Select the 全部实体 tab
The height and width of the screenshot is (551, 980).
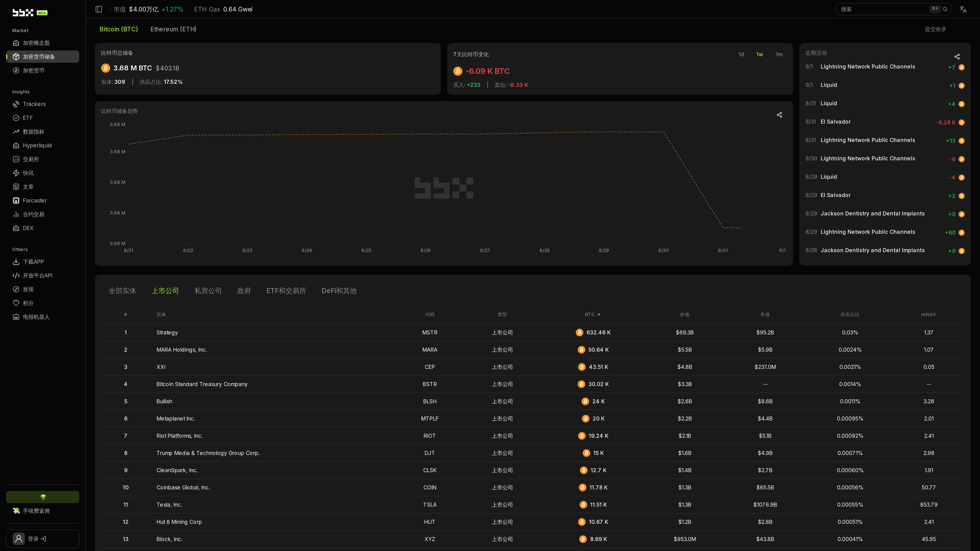click(122, 291)
